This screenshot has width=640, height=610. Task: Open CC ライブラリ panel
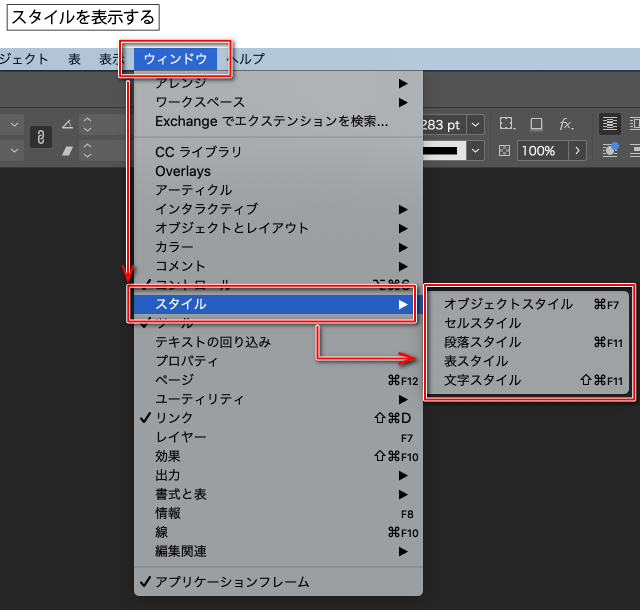[278, 152]
